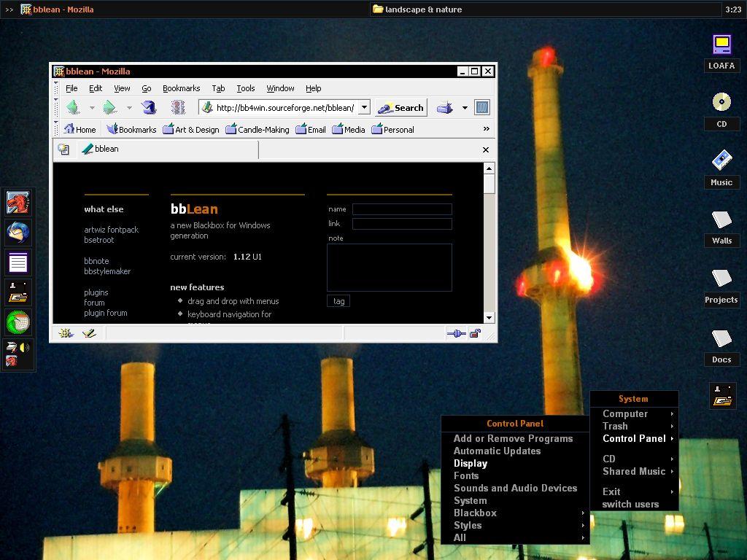Open the Forward button history dropdown arrow
The image size is (747, 560).
[x=129, y=108]
